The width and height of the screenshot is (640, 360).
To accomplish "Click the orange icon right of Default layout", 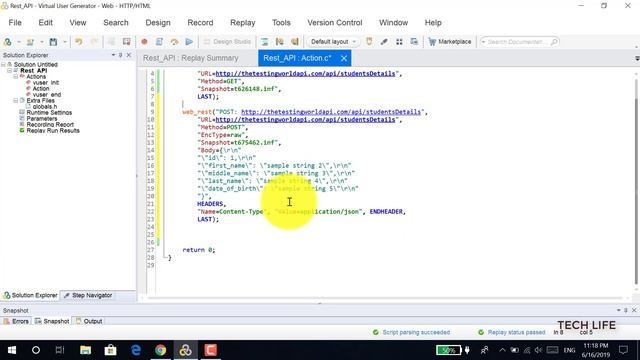I will 369,42.
